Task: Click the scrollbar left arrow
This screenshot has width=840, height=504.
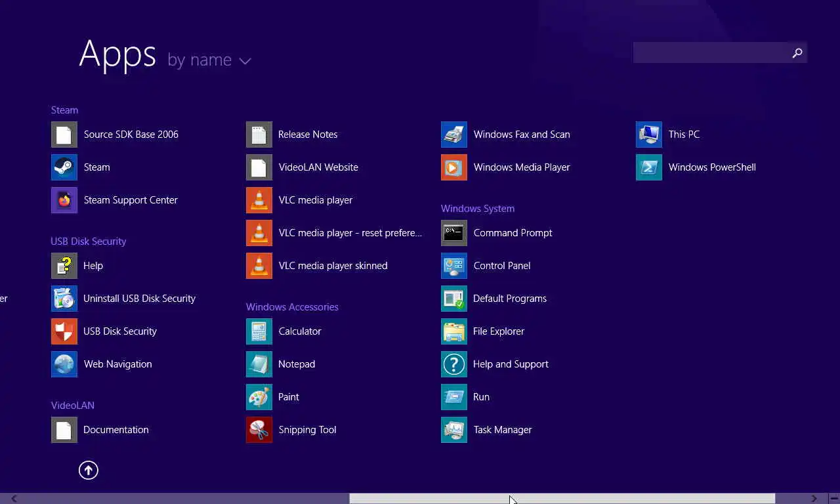Action: click(14, 499)
